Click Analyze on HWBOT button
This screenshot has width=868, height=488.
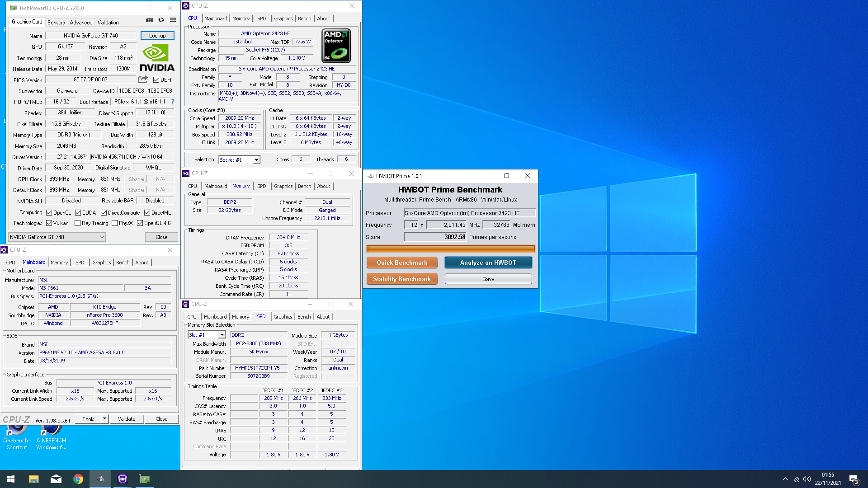click(488, 263)
